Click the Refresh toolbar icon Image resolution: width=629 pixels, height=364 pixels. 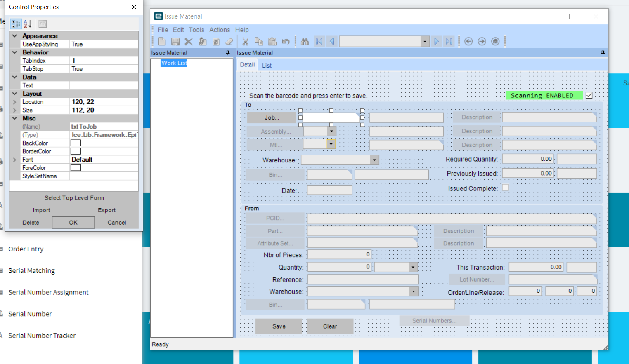tap(216, 41)
